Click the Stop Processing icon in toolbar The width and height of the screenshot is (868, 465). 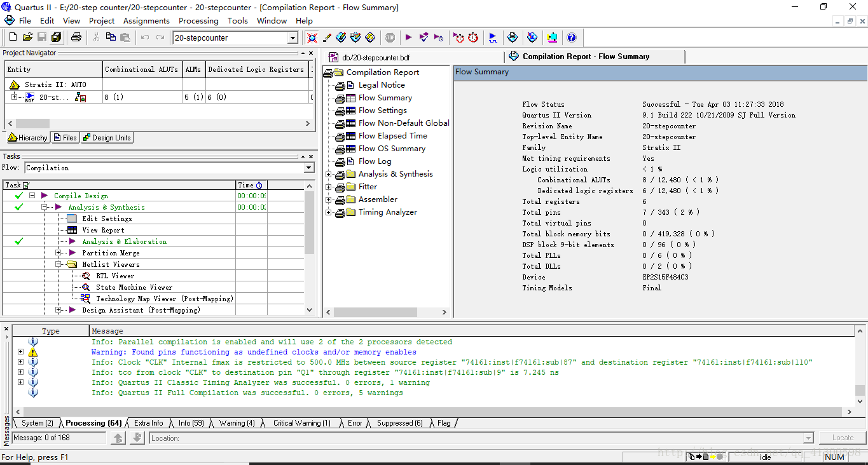pyautogui.click(x=390, y=37)
